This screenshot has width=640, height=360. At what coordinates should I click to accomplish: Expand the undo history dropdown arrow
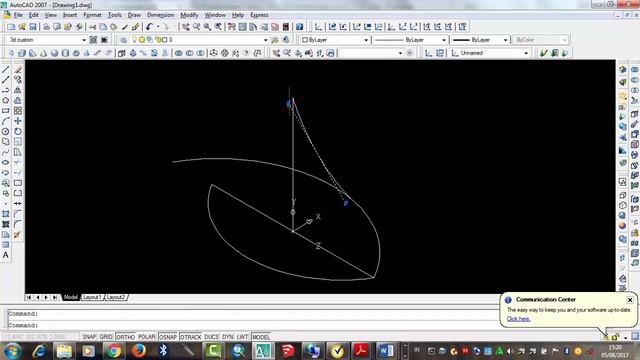click(x=158, y=27)
